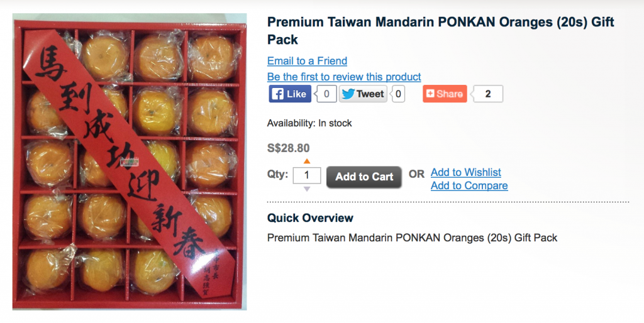Open the share count bubble showing 2

pyautogui.click(x=487, y=94)
